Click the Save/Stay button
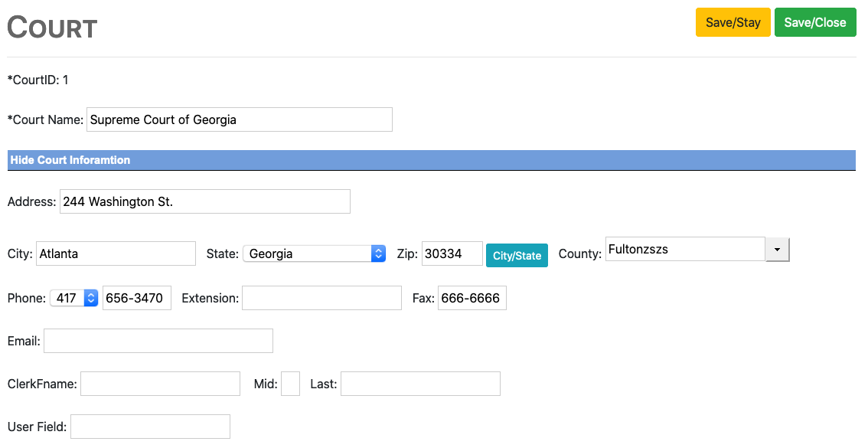The width and height of the screenshot is (868, 448). click(733, 22)
